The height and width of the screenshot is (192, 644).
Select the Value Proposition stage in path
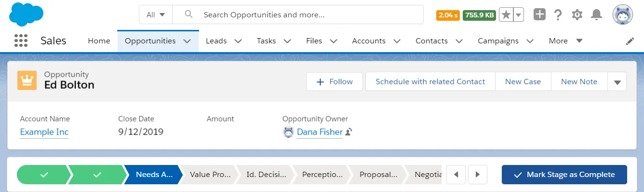coord(207,175)
